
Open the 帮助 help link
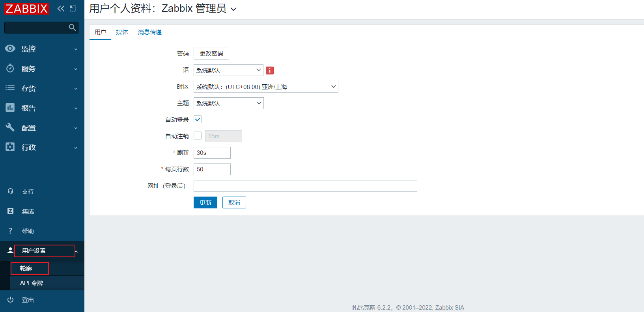click(28, 231)
